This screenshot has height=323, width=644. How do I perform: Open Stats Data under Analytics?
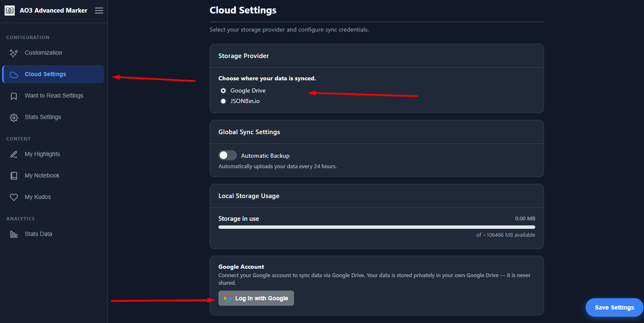(53, 234)
